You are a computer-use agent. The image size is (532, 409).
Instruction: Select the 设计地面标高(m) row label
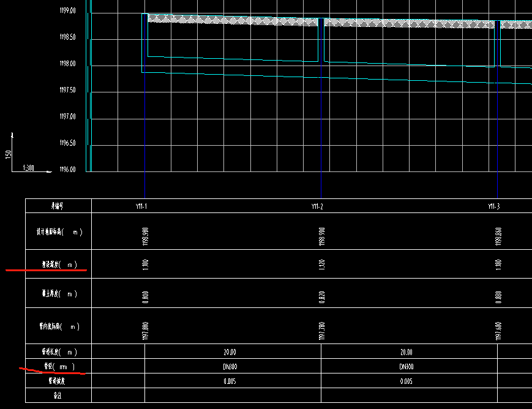coord(59,232)
